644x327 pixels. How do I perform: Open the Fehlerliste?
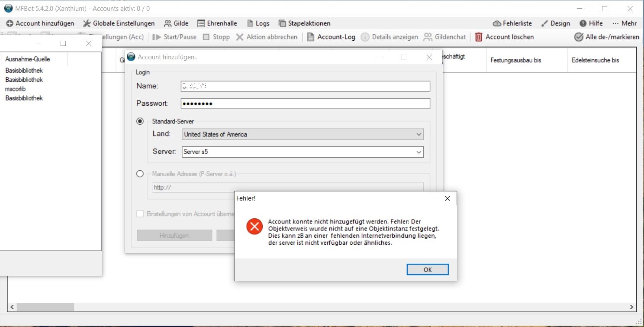512,23
